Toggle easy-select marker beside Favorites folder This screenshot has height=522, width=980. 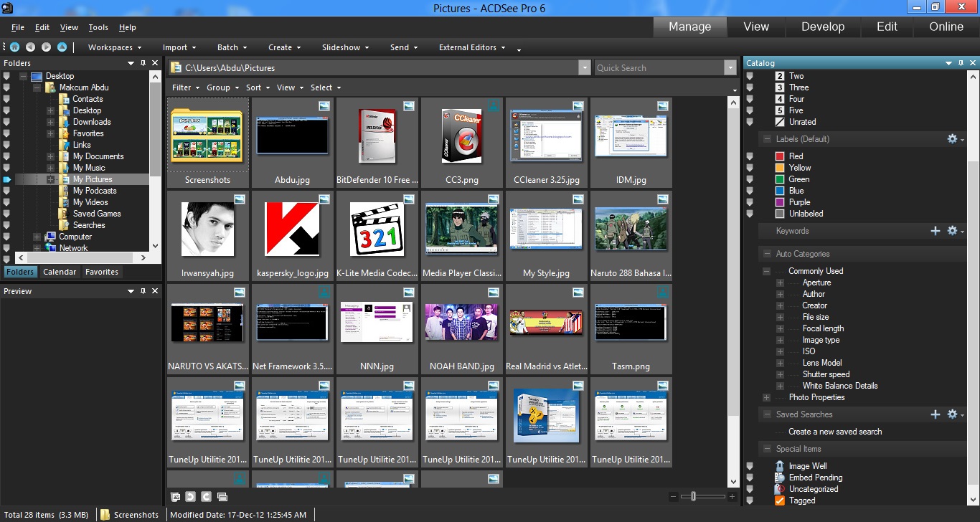(7, 133)
